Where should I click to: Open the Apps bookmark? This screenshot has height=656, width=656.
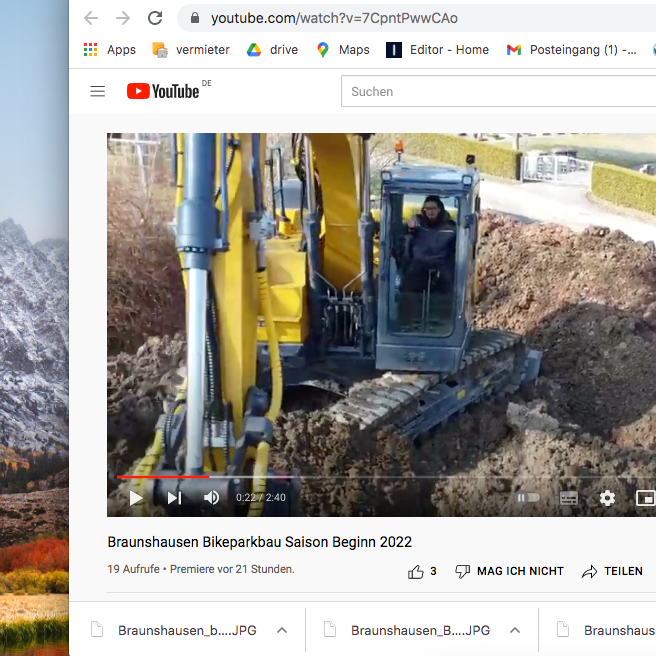click(x=110, y=50)
